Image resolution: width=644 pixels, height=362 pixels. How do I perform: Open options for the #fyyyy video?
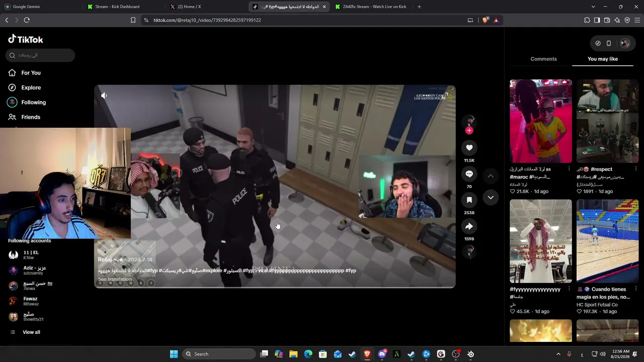[x=569, y=289]
